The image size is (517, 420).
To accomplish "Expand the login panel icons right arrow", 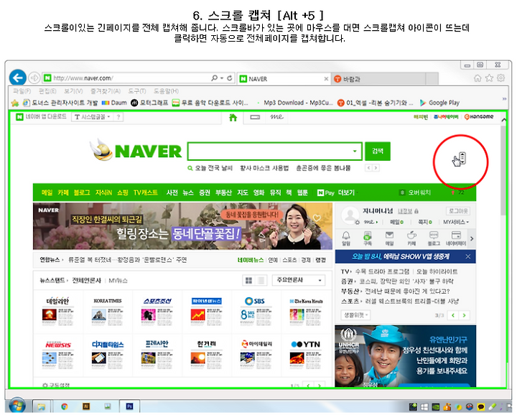I will point(472,238).
